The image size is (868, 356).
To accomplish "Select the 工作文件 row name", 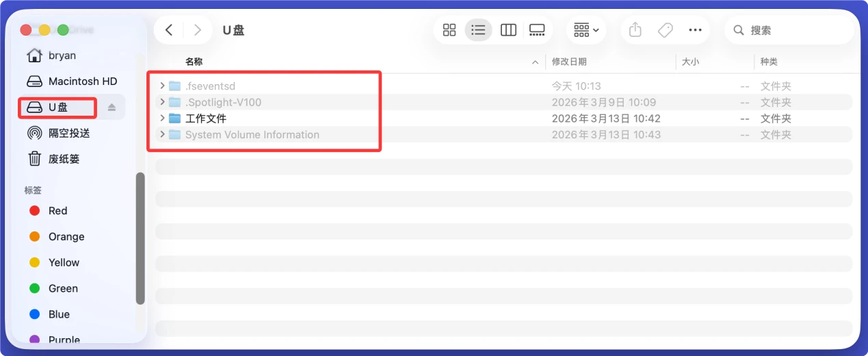I will point(206,118).
